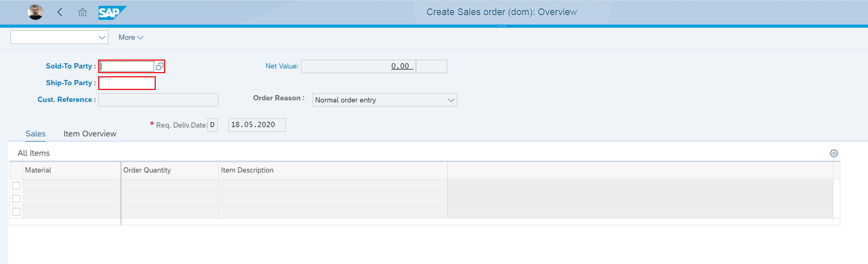Open Sold-To Party value help icon

click(x=159, y=66)
